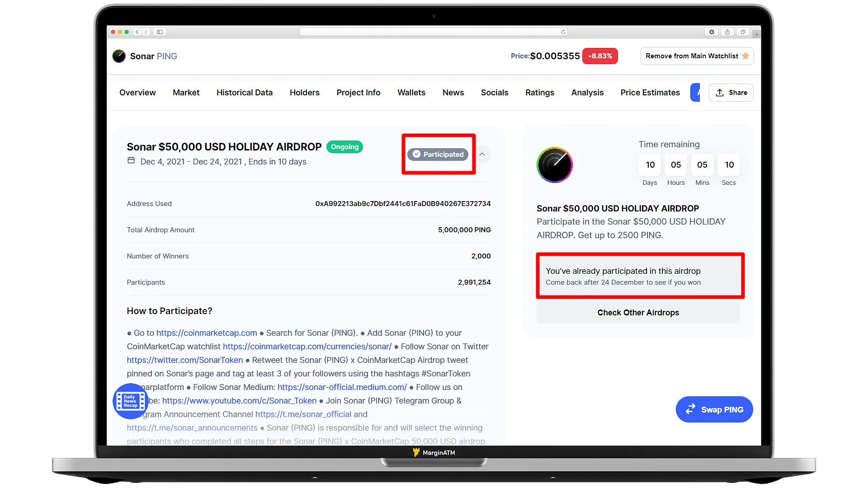868x488 pixels.
Task: Click the Participated status badge
Action: coord(438,155)
